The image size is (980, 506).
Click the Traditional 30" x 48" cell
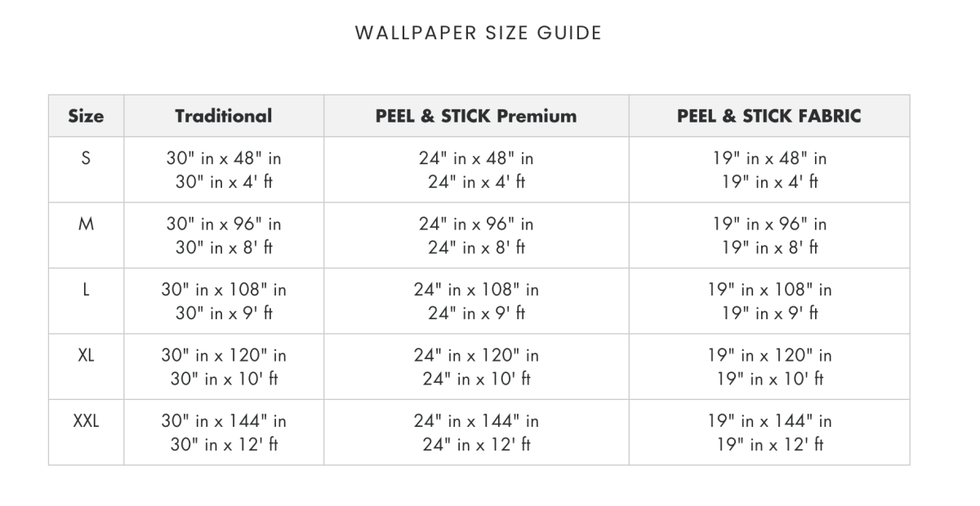coord(224,170)
